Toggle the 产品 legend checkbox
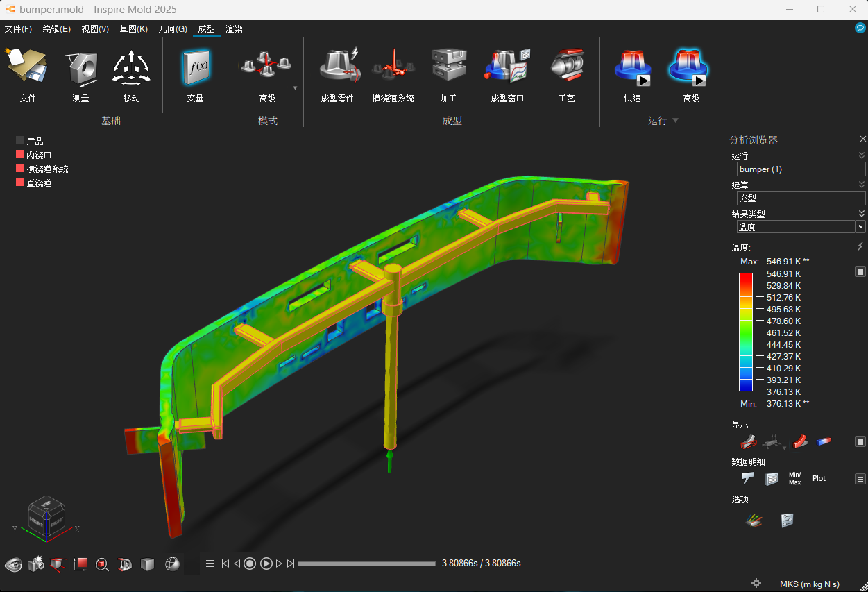 [20, 141]
